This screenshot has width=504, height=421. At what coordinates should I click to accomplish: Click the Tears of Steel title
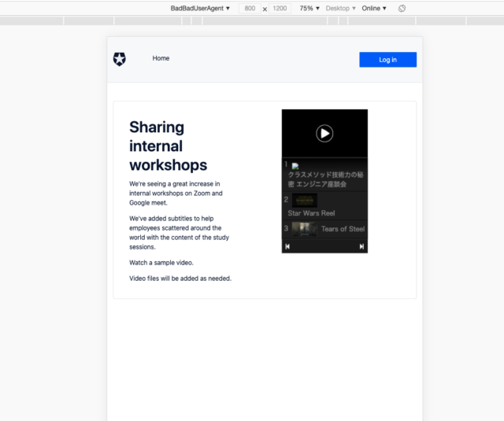click(x=343, y=229)
